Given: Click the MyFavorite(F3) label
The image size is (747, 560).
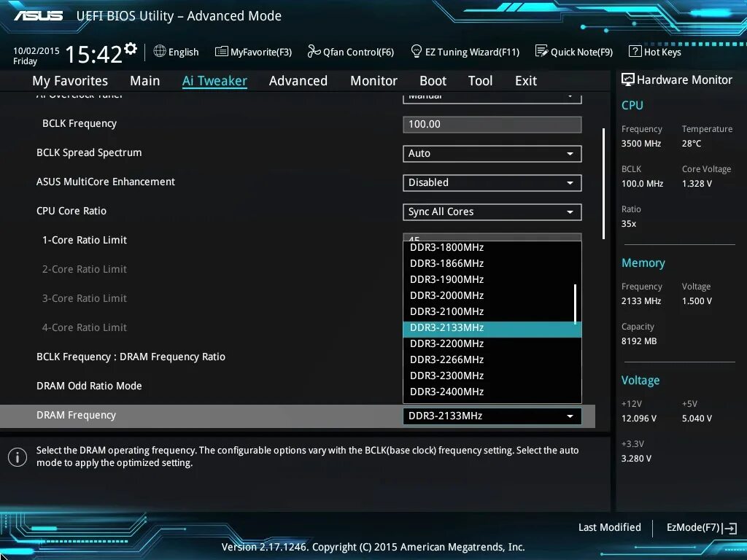Looking at the screenshot, I should pyautogui.click(x=261, y=52).
